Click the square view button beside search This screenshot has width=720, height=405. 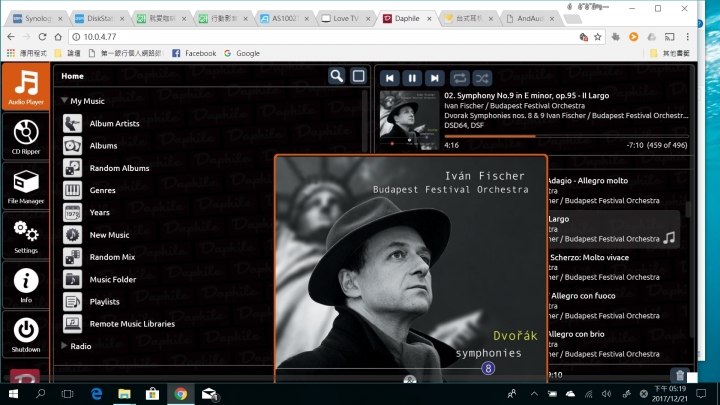[x=359, y=76]
